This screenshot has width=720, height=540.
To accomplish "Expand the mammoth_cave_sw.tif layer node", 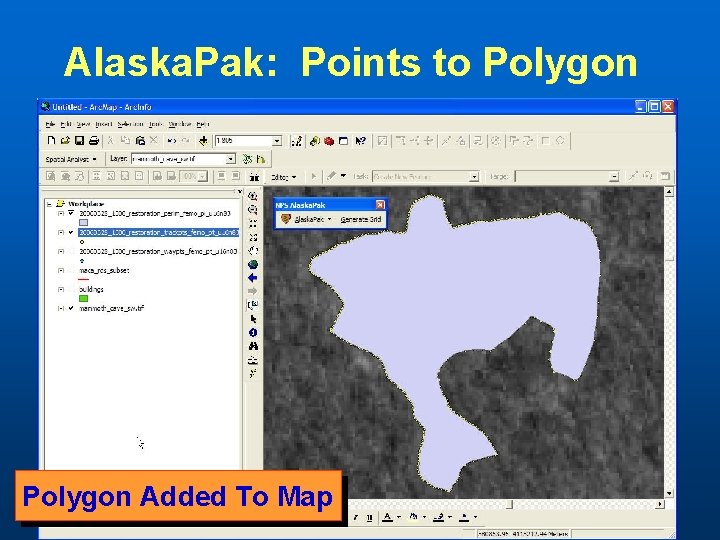I will (x=61, y=309).
